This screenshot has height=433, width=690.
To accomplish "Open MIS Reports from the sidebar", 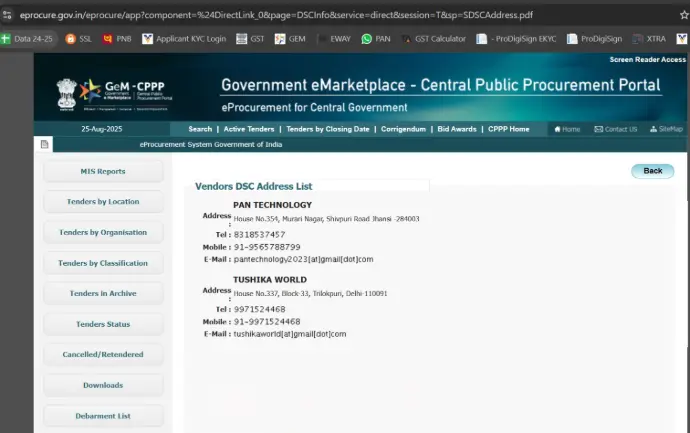I will [x=103, y=171].
